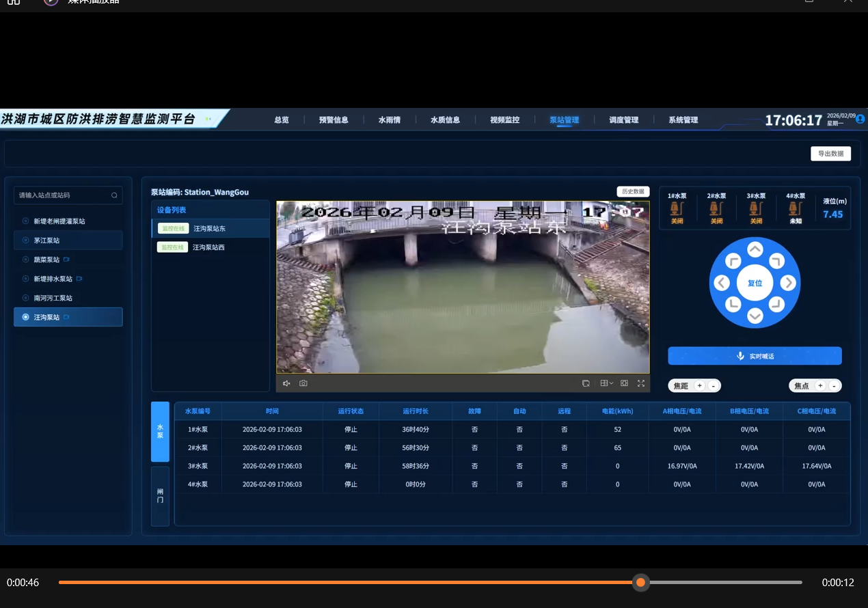Select the 新堤排水泵站 station radio
The width and height of the screenshot is (868, 608).
click(26, 279)
